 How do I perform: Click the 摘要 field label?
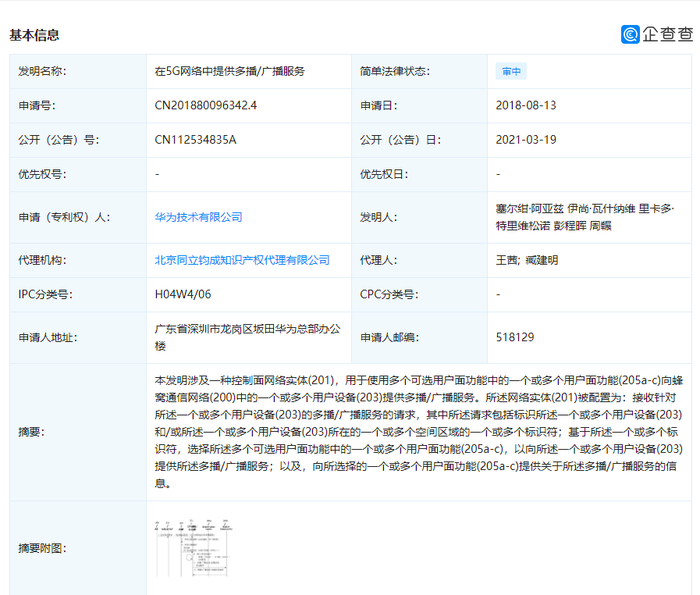tap(31, 432)
